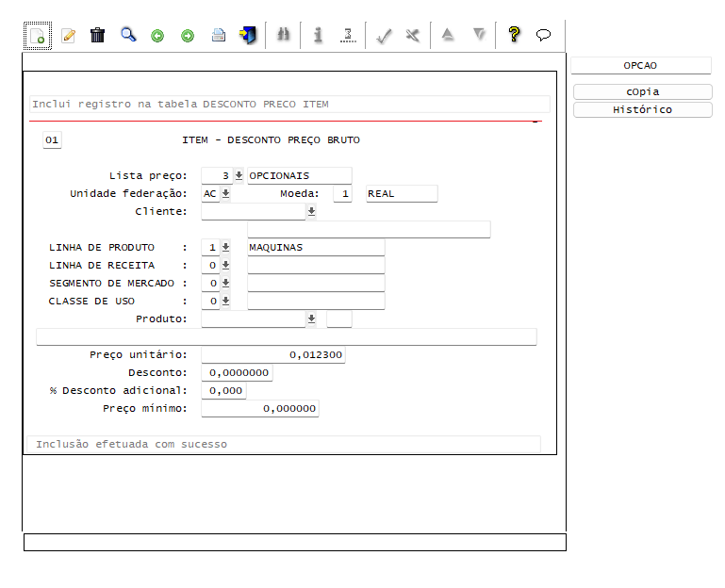
Task: Click the Preço mínimo value field
Action: coord(260,409)
